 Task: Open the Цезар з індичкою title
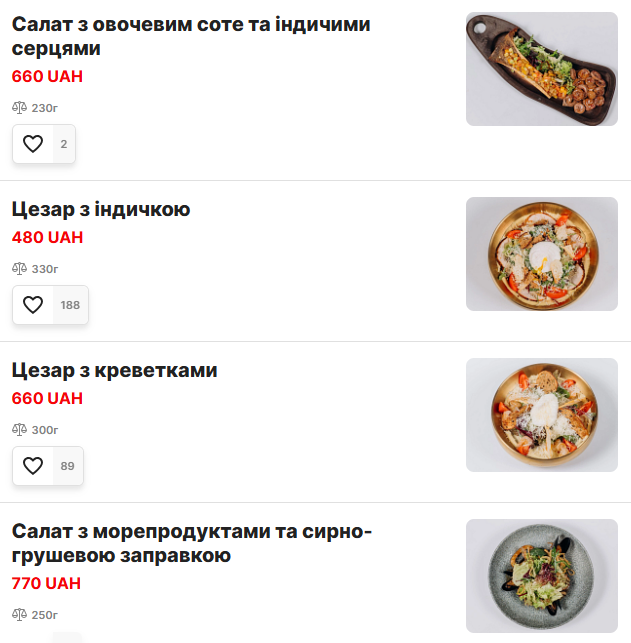(x=101, y=210)
